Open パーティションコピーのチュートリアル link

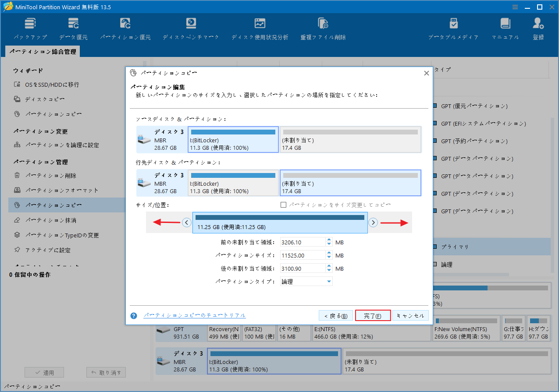194,315
